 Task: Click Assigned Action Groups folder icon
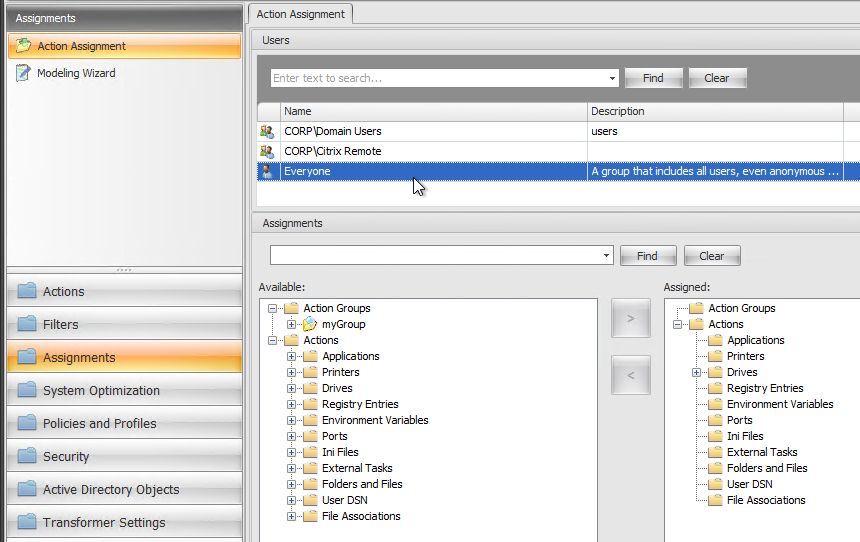(697, 308)
